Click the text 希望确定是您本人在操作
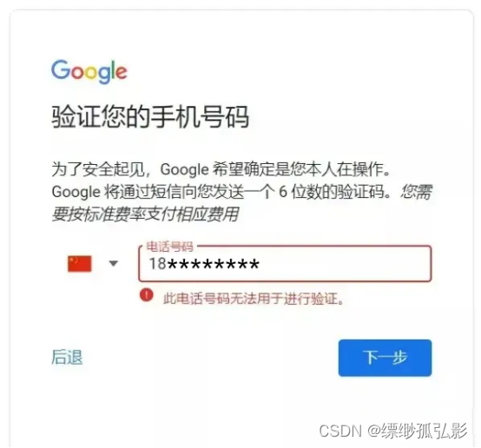This screenshot has height=448, width=481. 301,169
